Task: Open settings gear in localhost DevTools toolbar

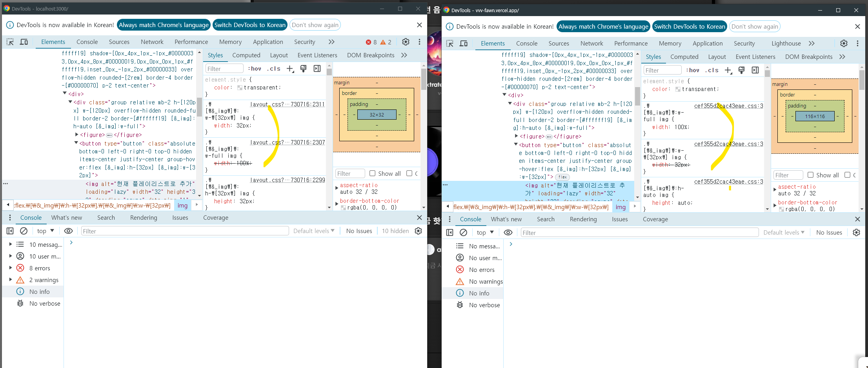Action: click(x=406, y=42)
